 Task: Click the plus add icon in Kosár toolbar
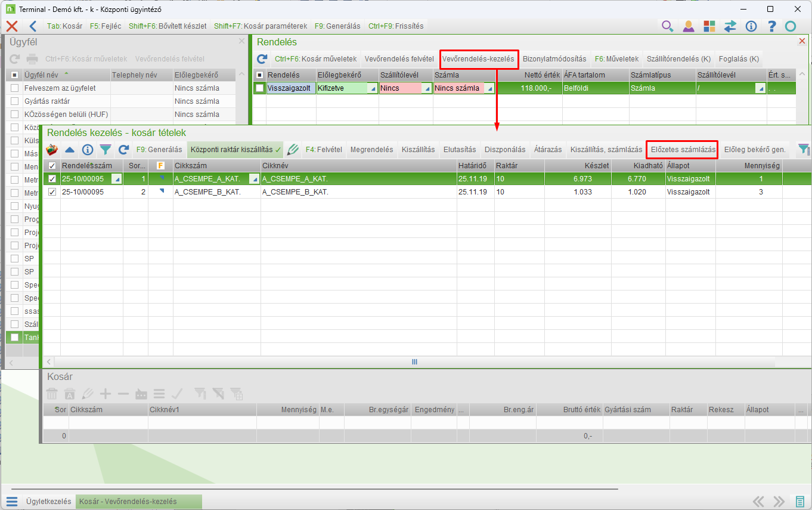pyautogui.click(x=106, y=394)
